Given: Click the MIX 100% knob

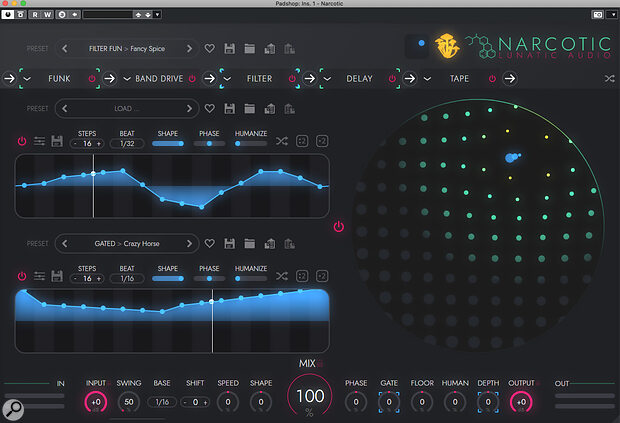Looking at the screenshot, I should (x=310, y=397).
